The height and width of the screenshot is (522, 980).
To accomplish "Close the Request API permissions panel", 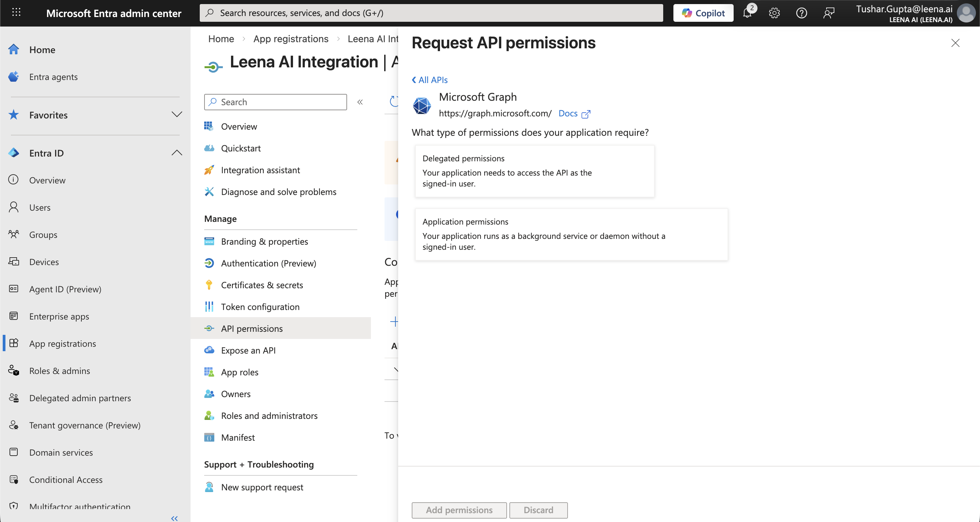I will pyautogui.click(x=955, y=43).
